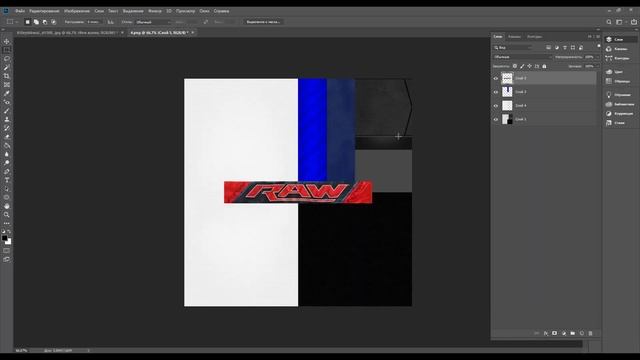Select the Brush tool
The image size is (640, 360).
[x=7, y=111]
